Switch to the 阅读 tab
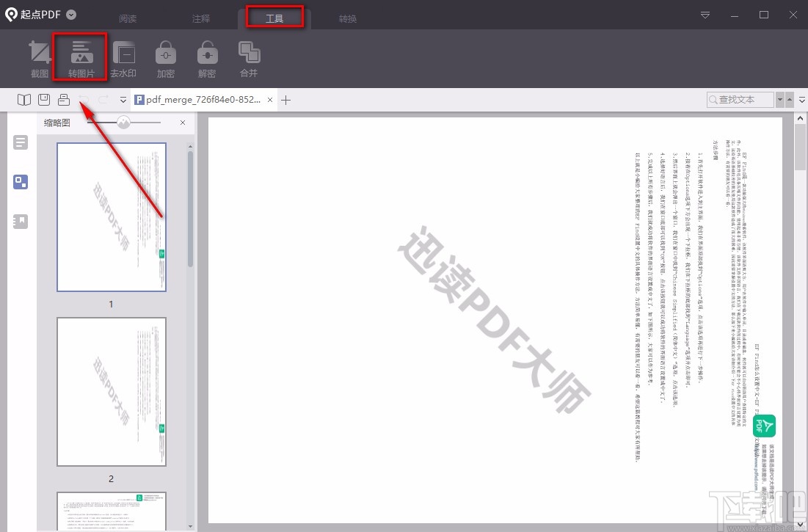 click(128, 18)
